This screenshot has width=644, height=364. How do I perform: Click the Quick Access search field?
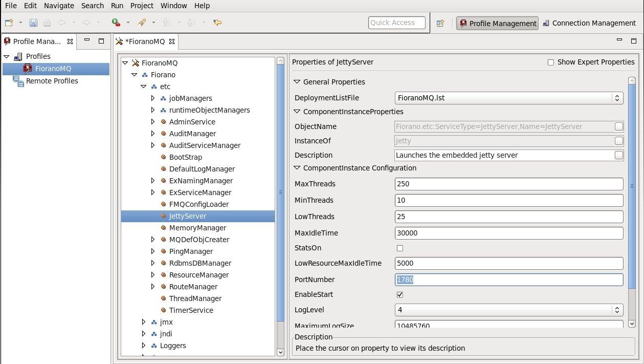(396, 23)
